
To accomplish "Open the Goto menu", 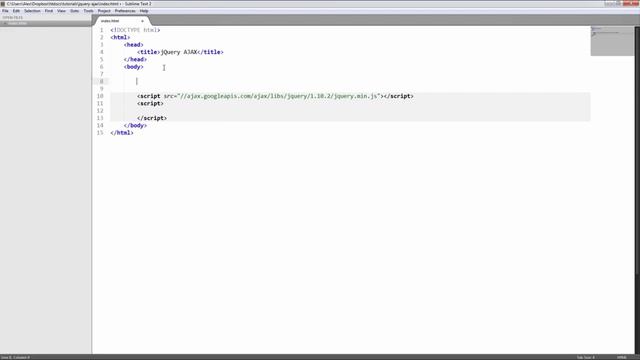I will [x=75, y=11].
